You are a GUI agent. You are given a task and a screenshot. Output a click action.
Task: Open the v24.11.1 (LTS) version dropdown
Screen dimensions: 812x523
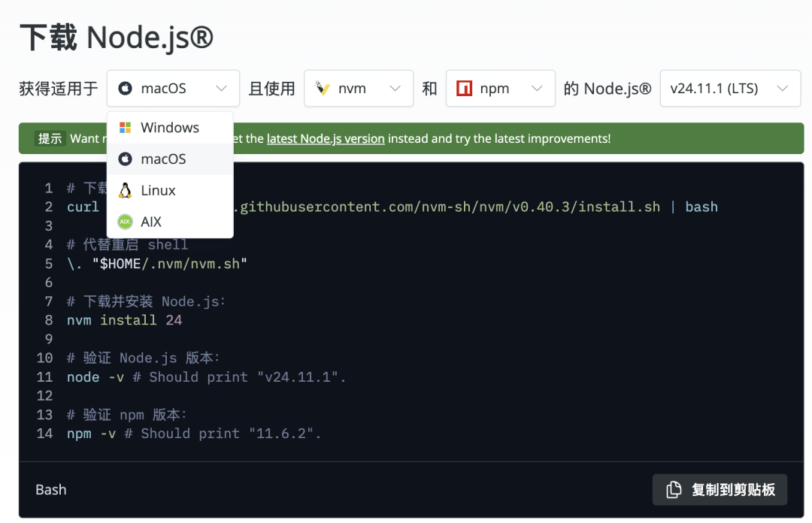pyautogui.click(x=730, y=89)
